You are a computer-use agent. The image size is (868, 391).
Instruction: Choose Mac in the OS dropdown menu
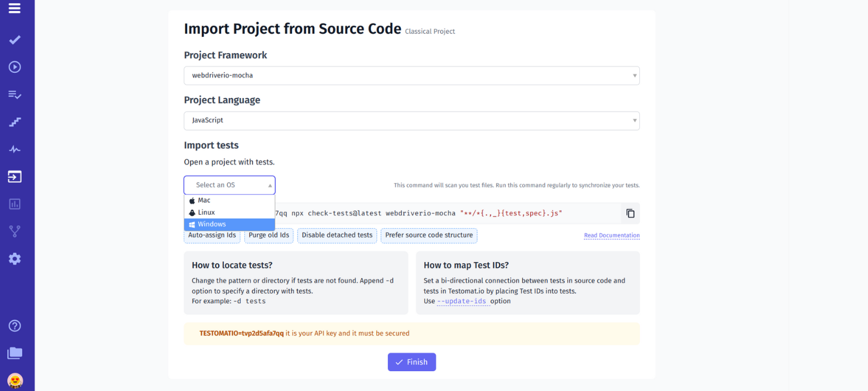[x=229, y=200]
